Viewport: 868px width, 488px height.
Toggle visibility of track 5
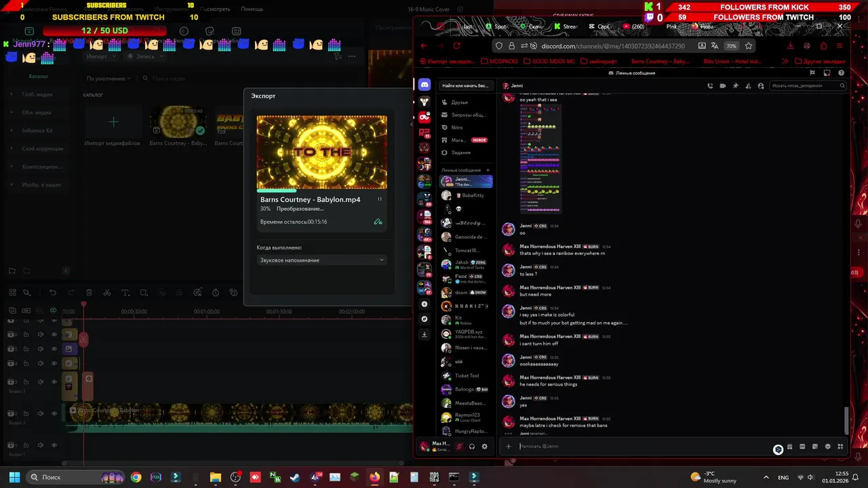54,348
